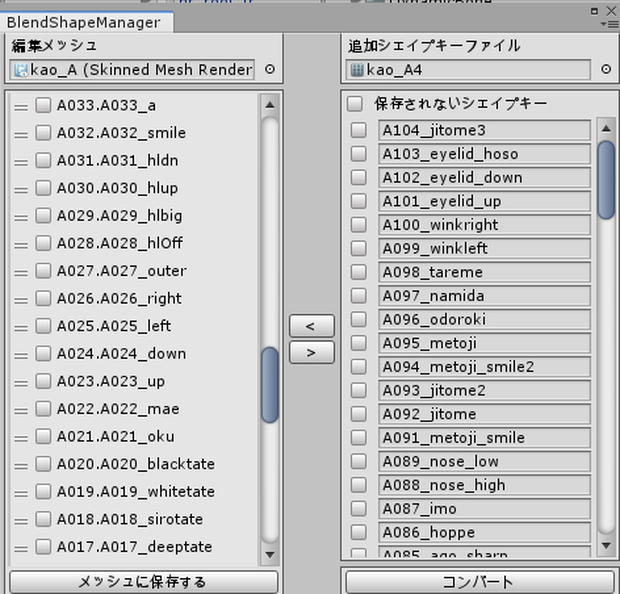Grab the drag handle for A025.A025_left
This screenshot has width=620, height=594.
[x=21, y=328]
